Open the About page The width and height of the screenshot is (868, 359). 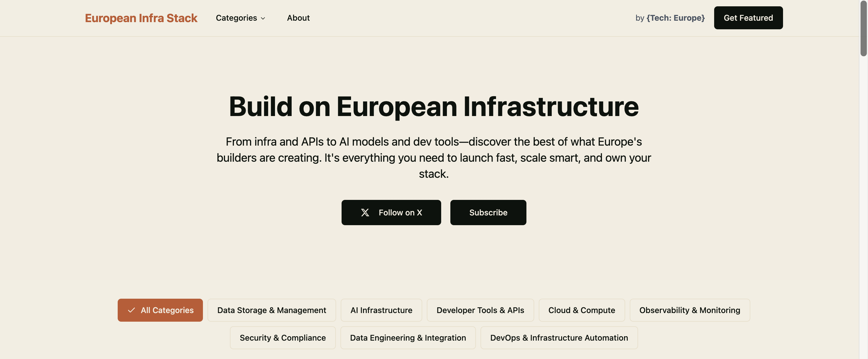tap(298, 18)
